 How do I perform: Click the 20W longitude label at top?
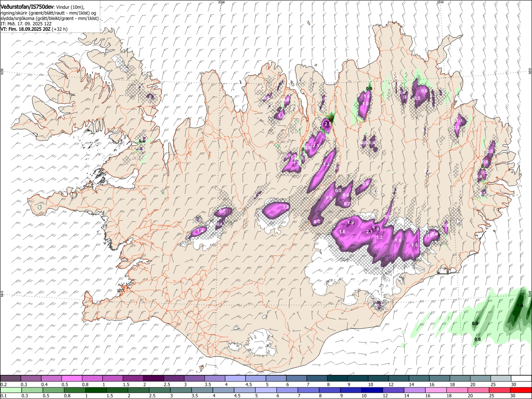(221, 2)
